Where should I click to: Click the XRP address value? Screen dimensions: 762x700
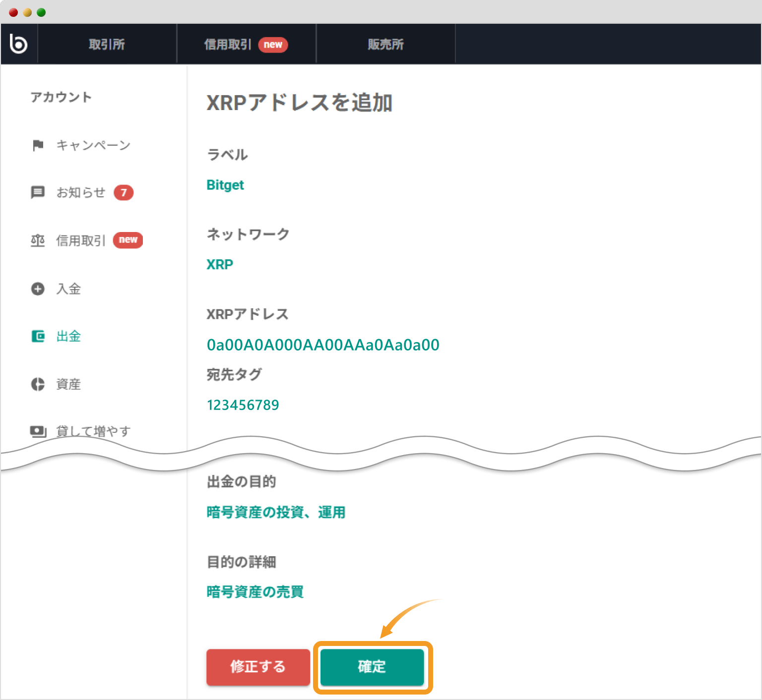(x=323, y=345)
